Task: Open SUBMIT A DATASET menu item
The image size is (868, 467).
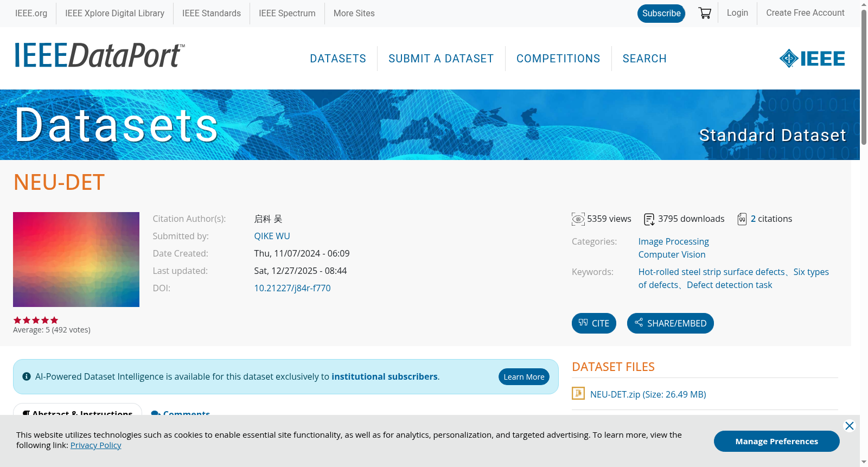Action: (x=441, y=59)
